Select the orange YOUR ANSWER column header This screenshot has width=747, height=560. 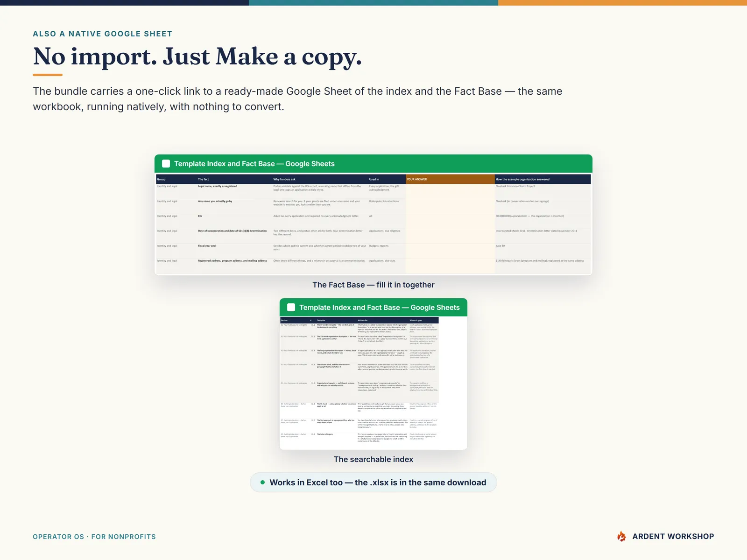[450, 179]
